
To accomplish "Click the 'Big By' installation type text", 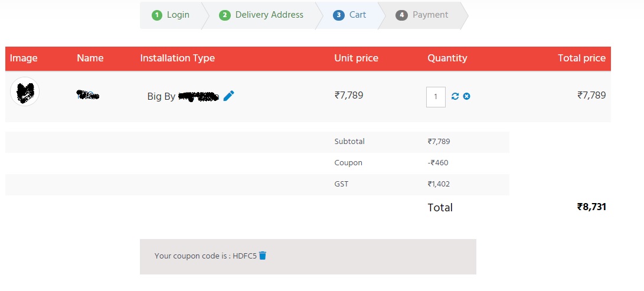I will pos(161,97).
